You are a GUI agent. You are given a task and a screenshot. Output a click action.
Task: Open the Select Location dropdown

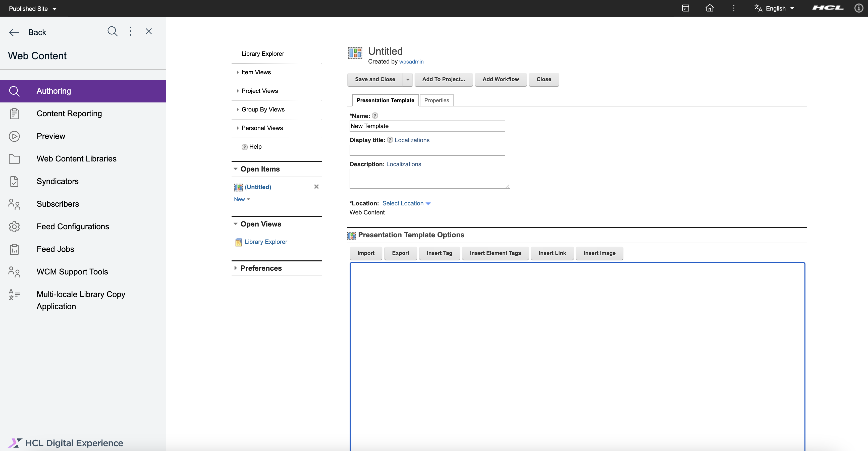coord(403,203)
